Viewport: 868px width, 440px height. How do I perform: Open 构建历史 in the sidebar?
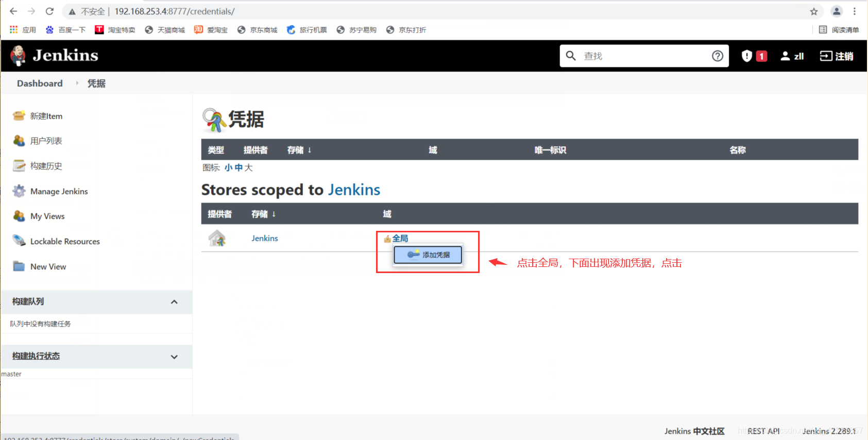coord(46,166)
